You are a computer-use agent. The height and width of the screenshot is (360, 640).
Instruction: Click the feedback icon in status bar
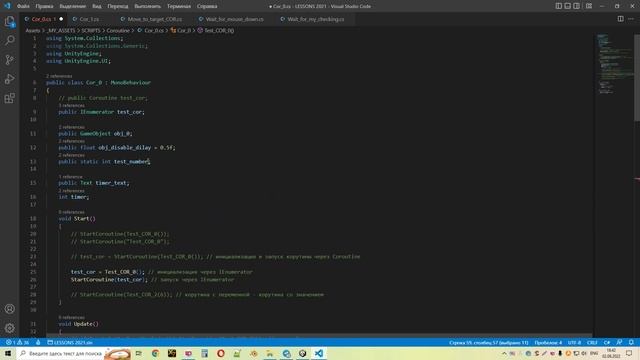coord(619,342)
